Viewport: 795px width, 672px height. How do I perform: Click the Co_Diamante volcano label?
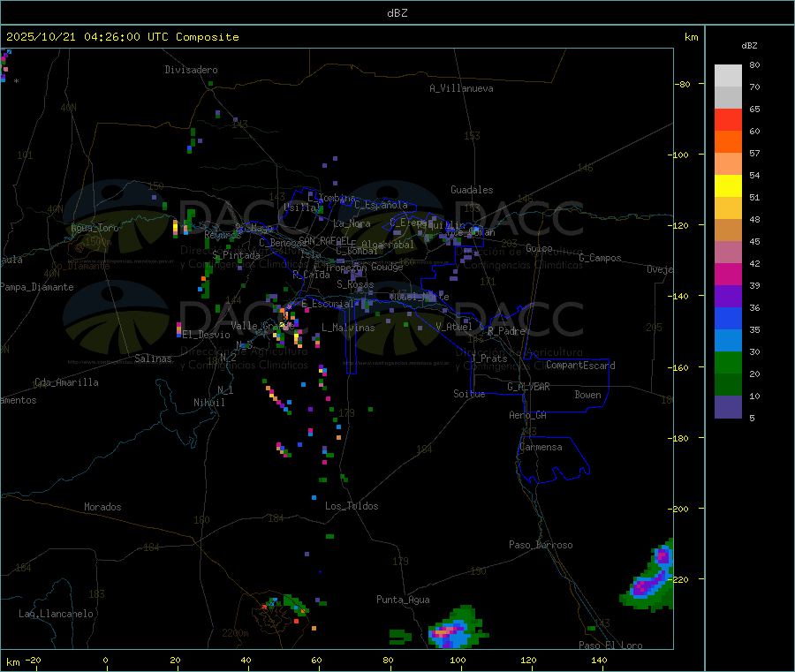pos(80,266)
